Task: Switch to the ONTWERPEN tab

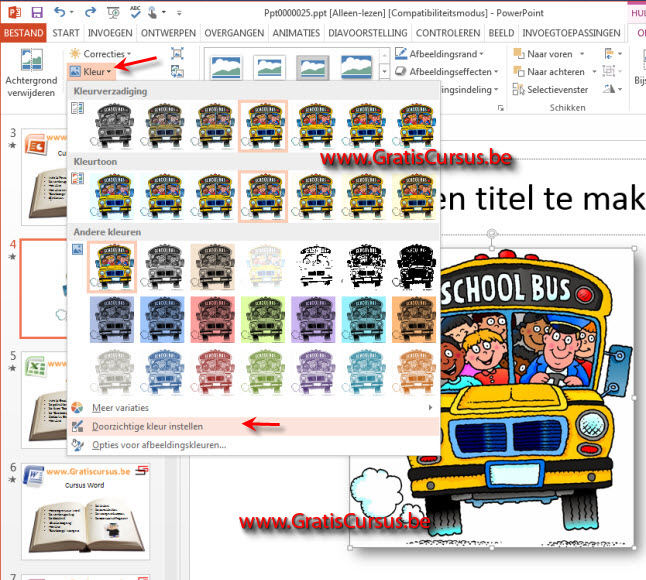Action: click(169, 33)
